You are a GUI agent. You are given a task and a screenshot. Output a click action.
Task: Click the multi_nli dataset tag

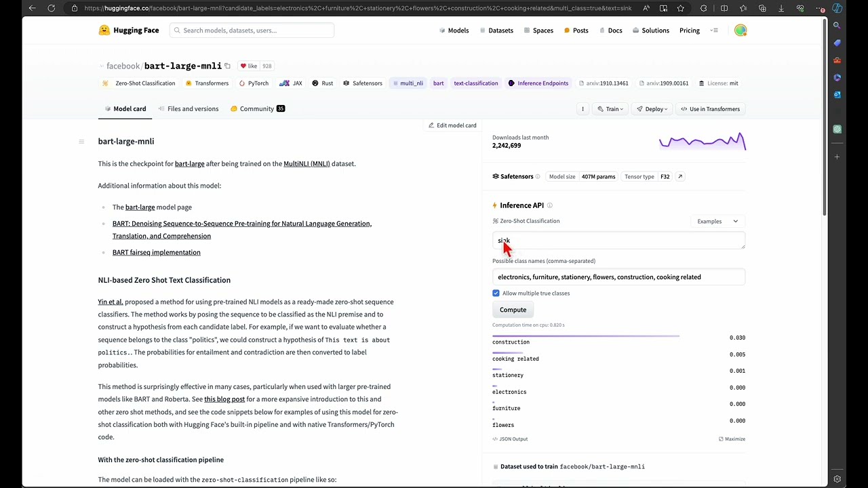407,83
